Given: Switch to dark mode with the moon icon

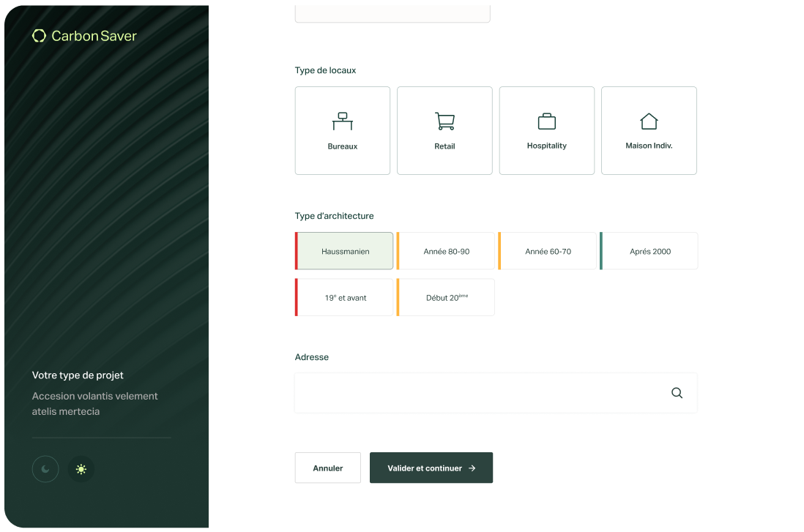Looking at the screenshot, I should point(45,469).
